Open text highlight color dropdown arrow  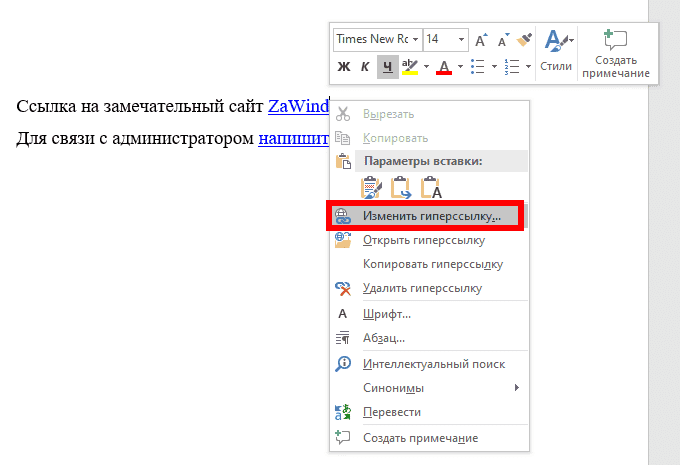(426, 67)
